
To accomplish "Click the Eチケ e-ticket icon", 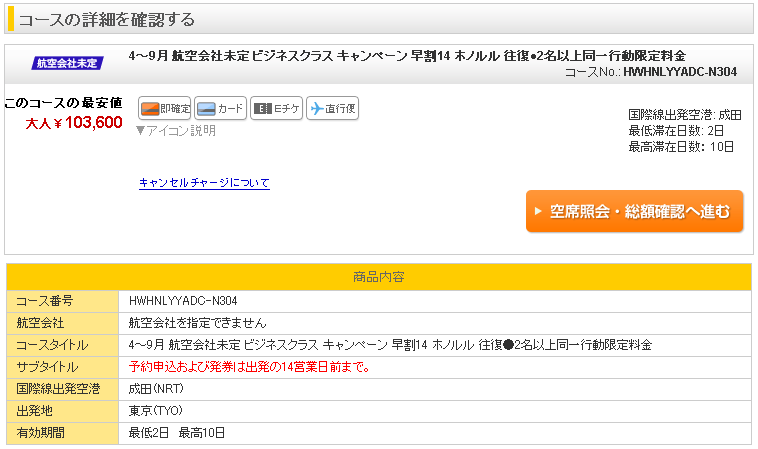I will click(276, 109).
